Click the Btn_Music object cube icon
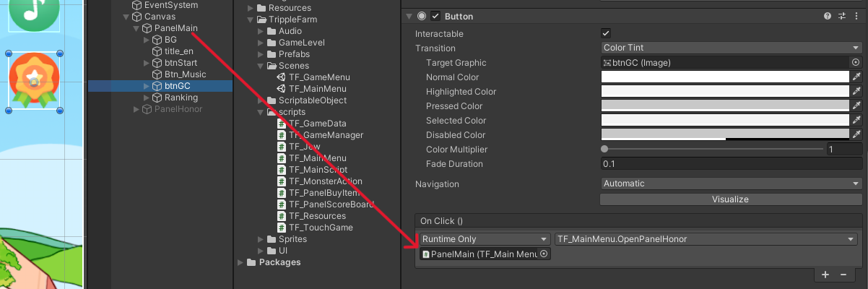The height and width of the screenshot is (289, 868). click(157, 74)
